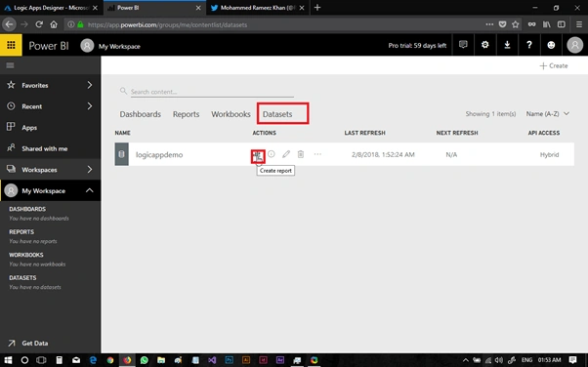Bookmark this page with the star icon
The height and width of the screenshot is (367, 588).
click(x=516, y=24)
